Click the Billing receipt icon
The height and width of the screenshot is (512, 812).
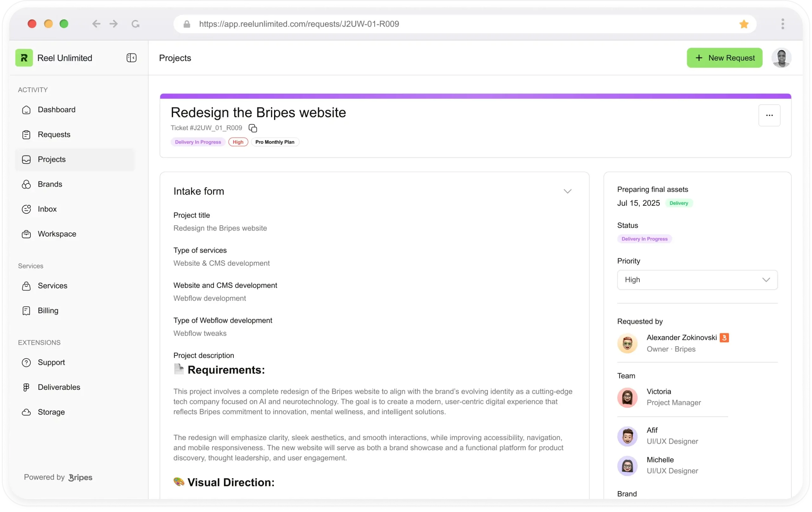(x=26, y=311)
